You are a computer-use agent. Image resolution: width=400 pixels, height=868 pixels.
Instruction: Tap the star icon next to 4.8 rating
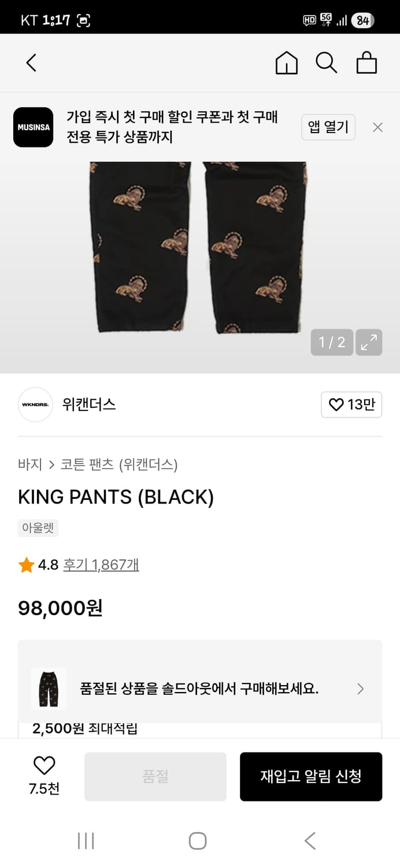(24, 564)
